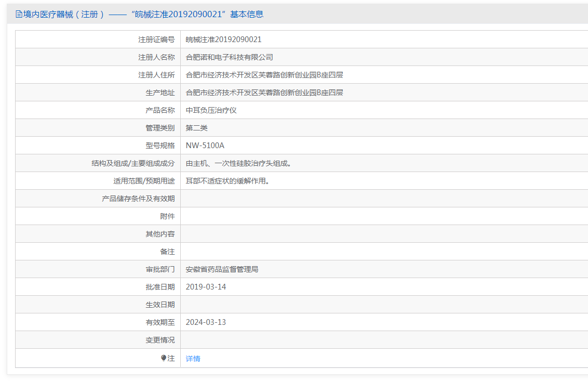Click the document icon beside 境内医疗器械 title

(19, 14)
